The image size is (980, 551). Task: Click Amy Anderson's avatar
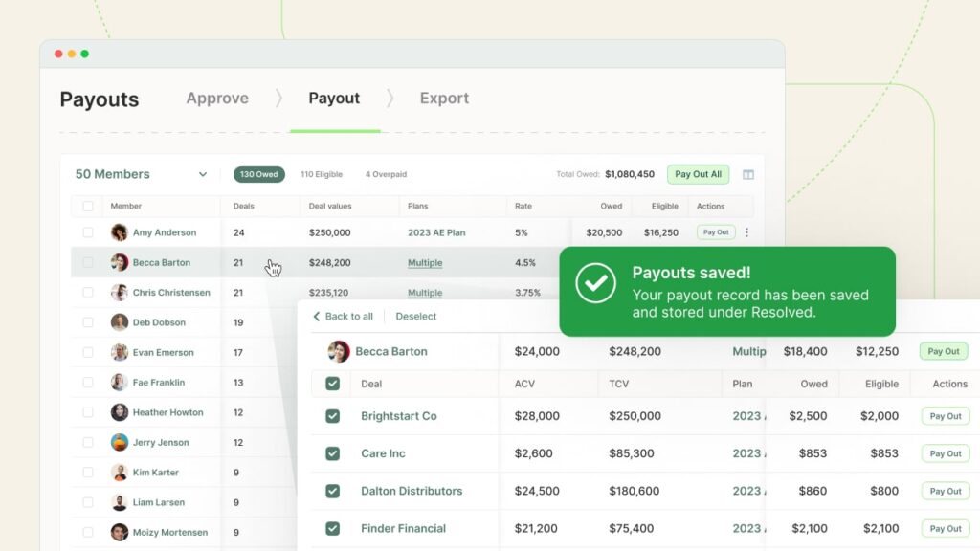click(x=120, y=232)
